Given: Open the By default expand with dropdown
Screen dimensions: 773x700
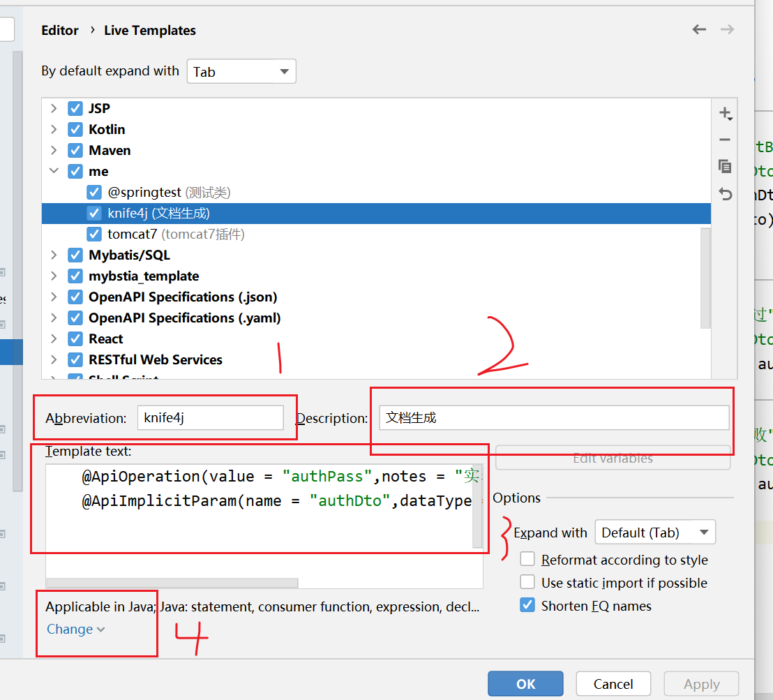Looking at the screenshot, I should tap(241, 71).
